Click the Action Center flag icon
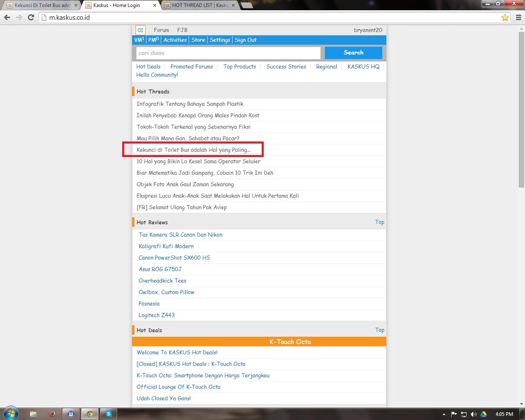 (x=454, y=414)
